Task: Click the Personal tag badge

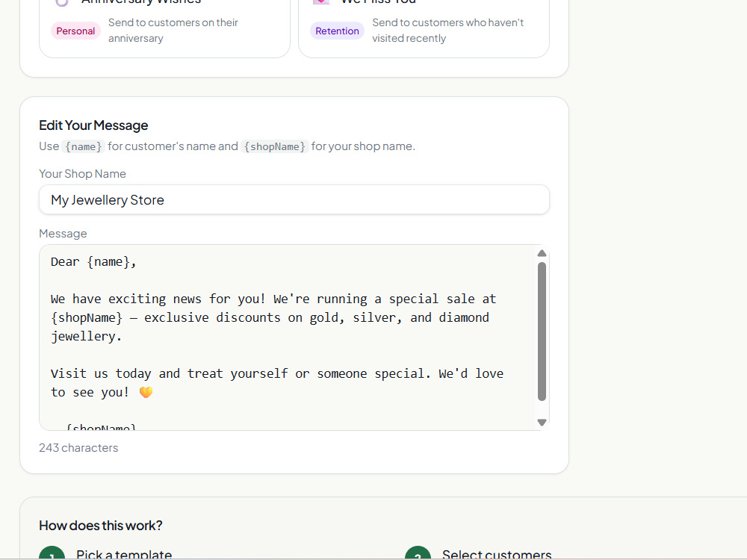Action: coord(75,31)
